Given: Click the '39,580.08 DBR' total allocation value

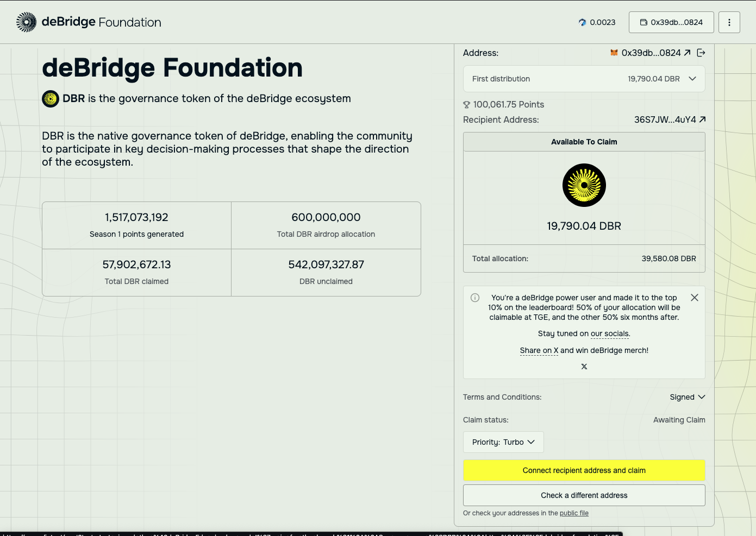Looking at the screenshot, I should click(x=668, y=258).
